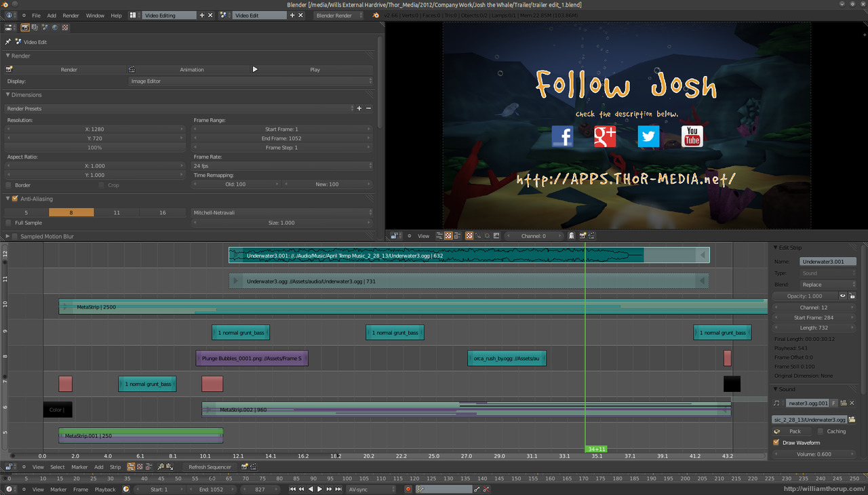Click the Render image button
The image size is (868, 495).
coord(65,69)
